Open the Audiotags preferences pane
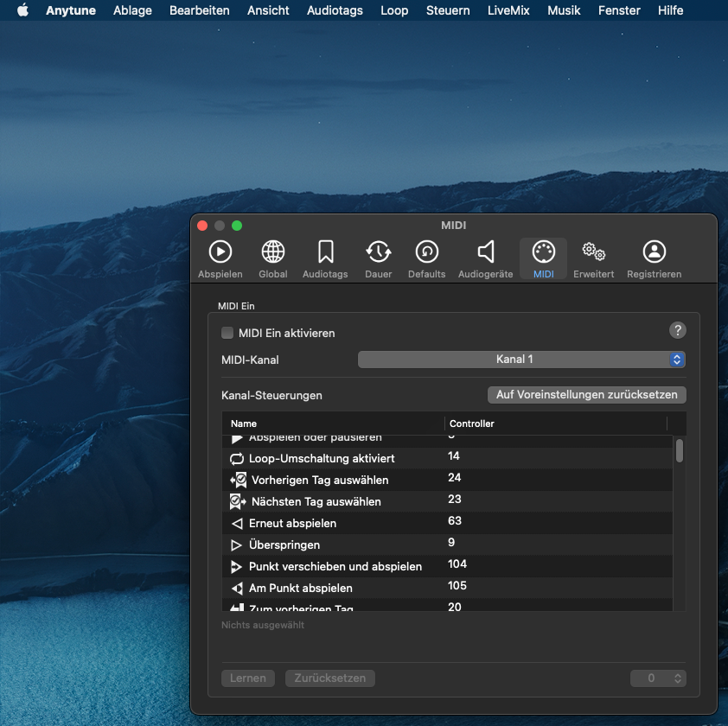Screen dimensions: 728x726 [x=325, y=259]
